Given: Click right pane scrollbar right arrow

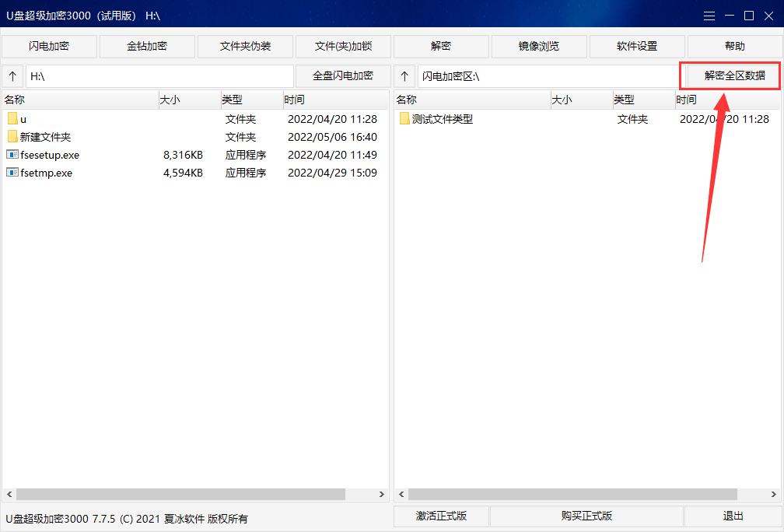Looking at the screenshot, I should pos(773,494).
